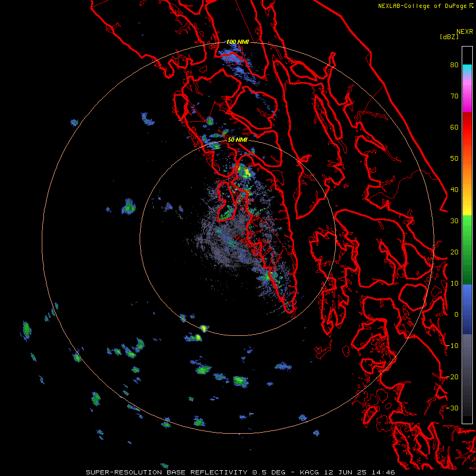This screenshot has height=476, width=476.
Task: Click the -30 dBZ value on the scale
Action: (x=452, y=408)
